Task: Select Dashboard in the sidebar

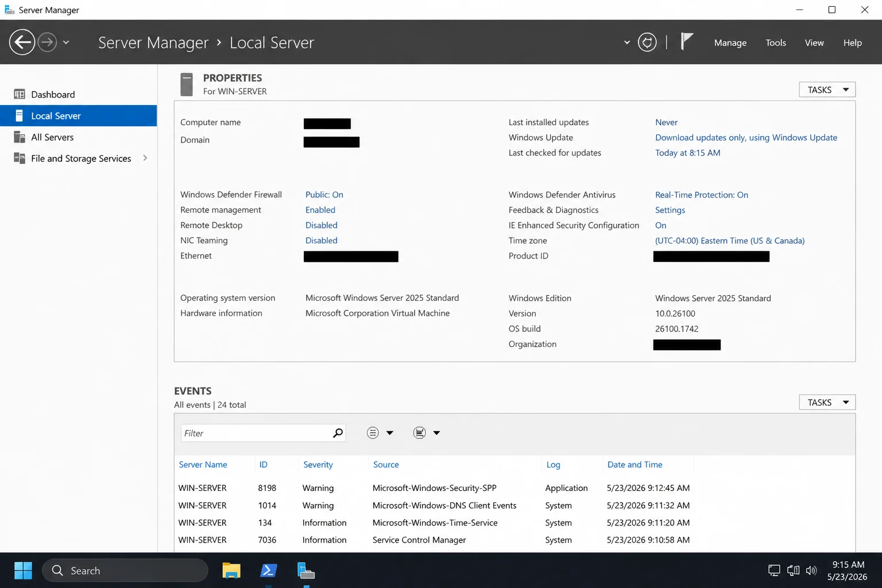Action: click(x=79, y=94)
